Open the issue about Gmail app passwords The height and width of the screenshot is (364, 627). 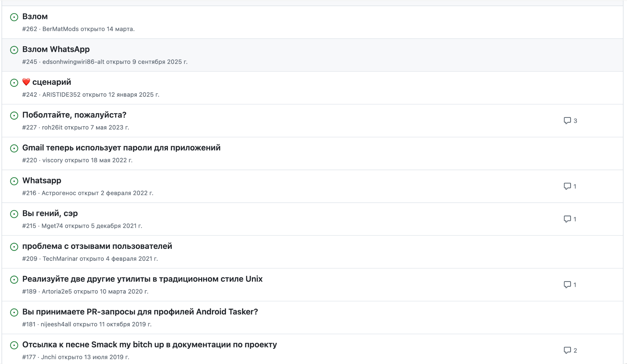121,148
